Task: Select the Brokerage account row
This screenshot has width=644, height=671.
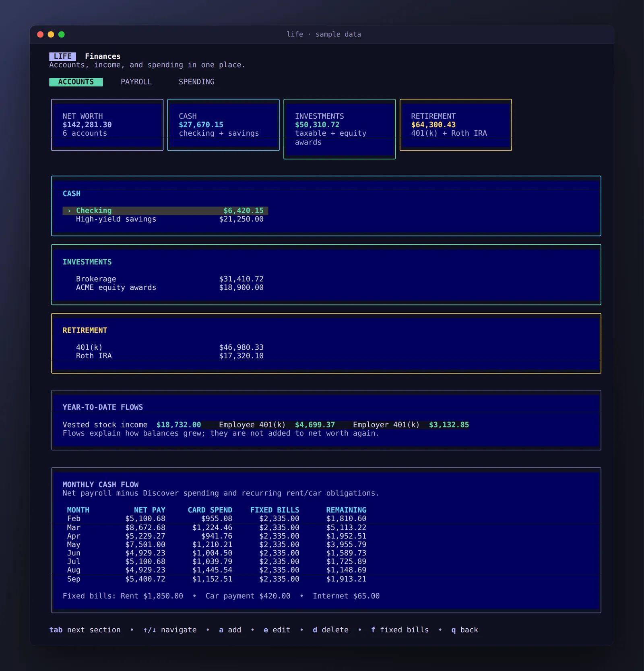Action: (165, 279)
